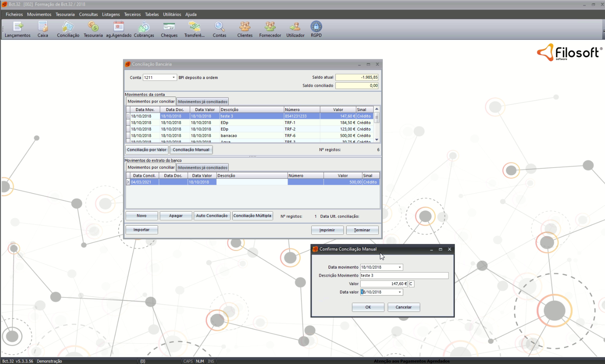Screen dimensions: 605x364
Task: Click the Auto Conciliação button
Action: (211, 216)
